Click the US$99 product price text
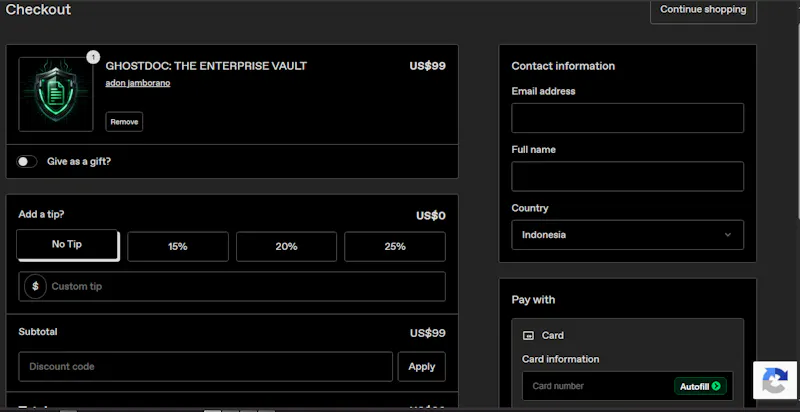The height and width of the screenshot is (412, 800). click(428, 66)
